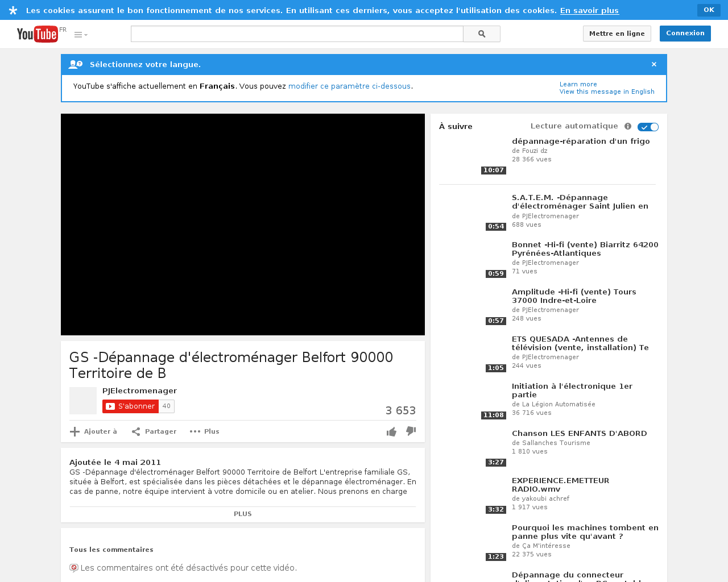Click the autoplay info icon
This screenshot has width=728, height=582.
click(x=628, y=126)
